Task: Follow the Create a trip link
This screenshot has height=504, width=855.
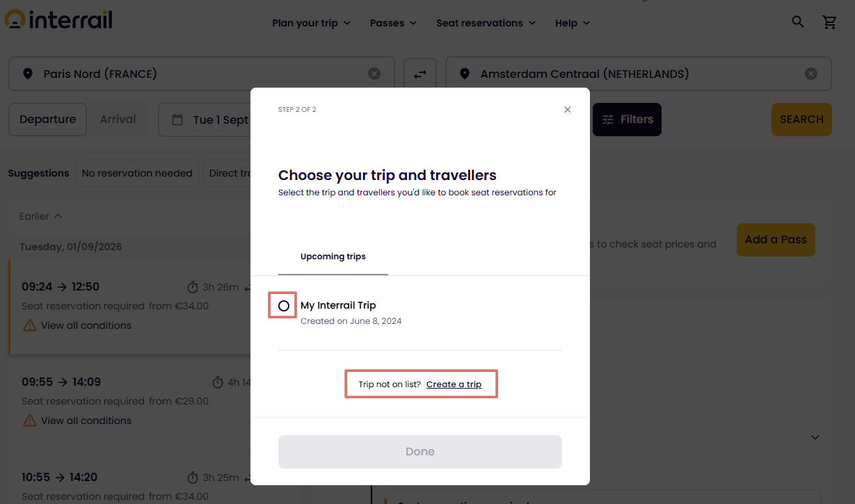Action: click(x=454, y=384)
